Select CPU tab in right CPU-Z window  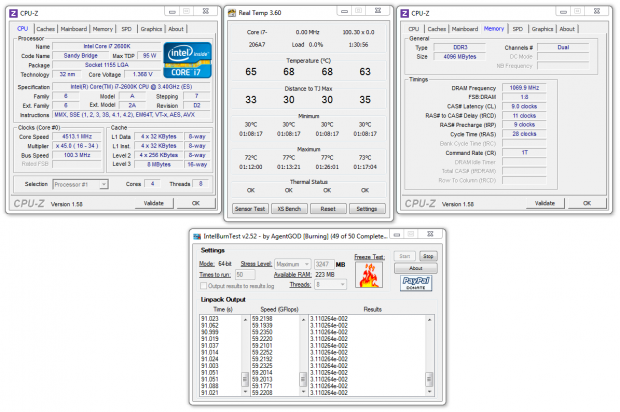coord(414,29)
